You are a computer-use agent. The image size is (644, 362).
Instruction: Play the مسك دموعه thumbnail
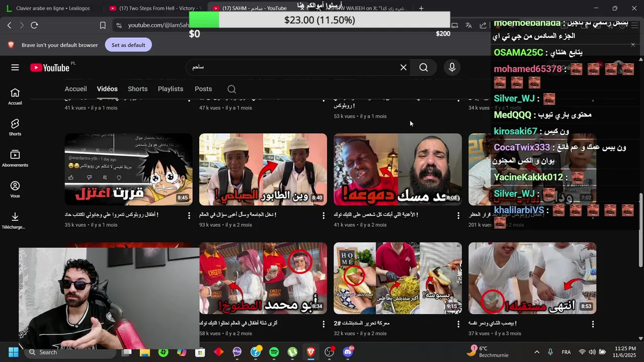[x=397, y=169]
